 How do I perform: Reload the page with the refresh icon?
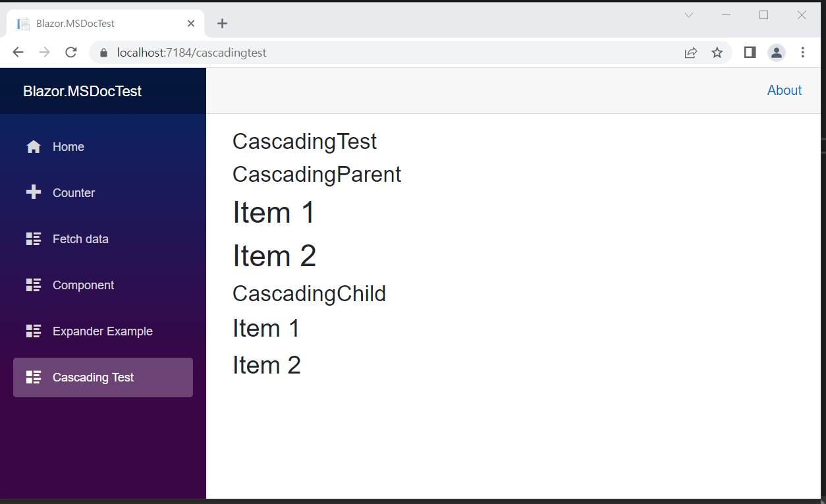click(71, 53)
